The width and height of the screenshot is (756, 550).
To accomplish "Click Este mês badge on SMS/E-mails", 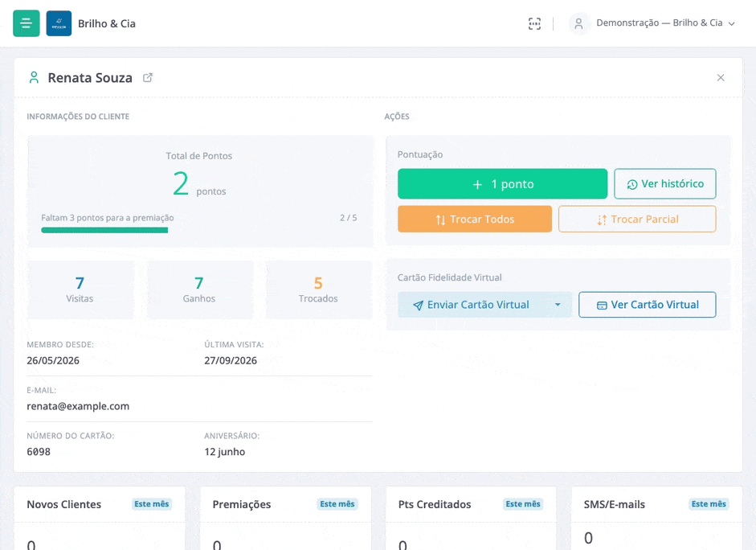I will click(709, 504).
